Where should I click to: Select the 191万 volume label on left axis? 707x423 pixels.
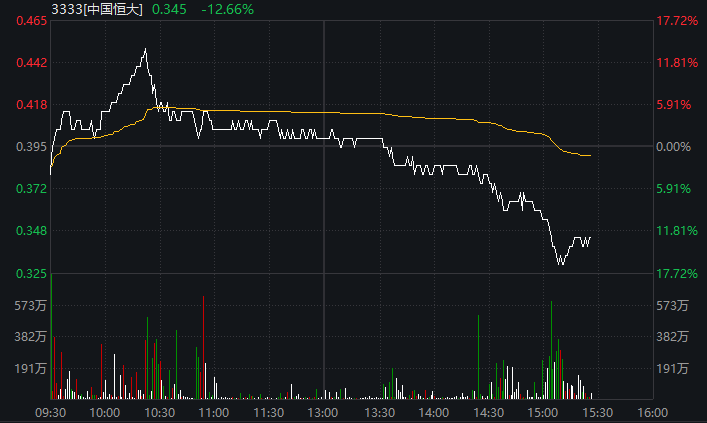pyautogui.click(x=31, y=368)
